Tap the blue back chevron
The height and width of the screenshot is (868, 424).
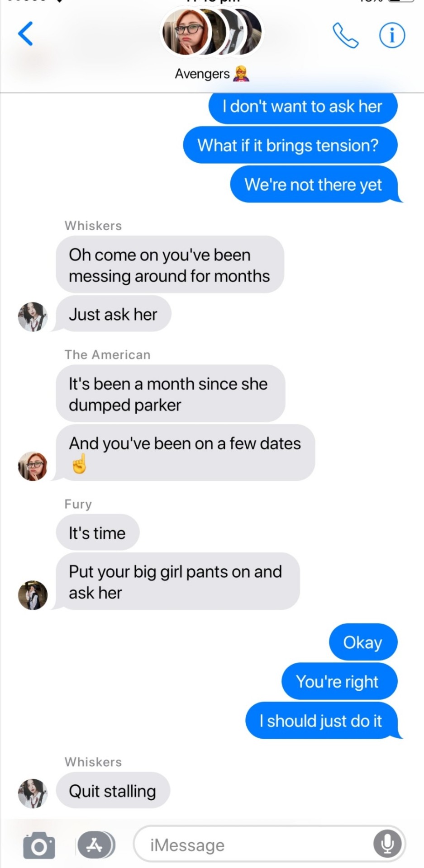click(26, 34)
